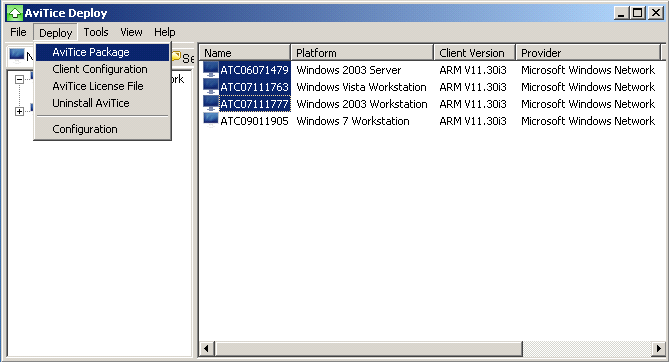Click Microsoft Windows Network for ATC07111763

(x=588, y=87)
